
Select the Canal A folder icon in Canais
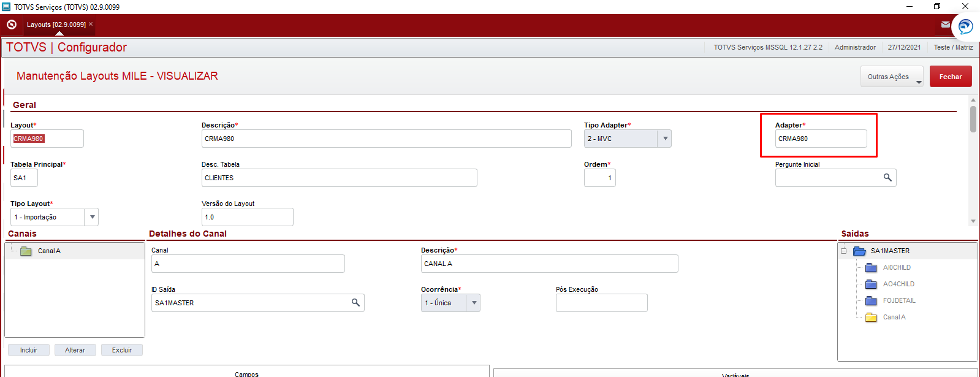26,251
